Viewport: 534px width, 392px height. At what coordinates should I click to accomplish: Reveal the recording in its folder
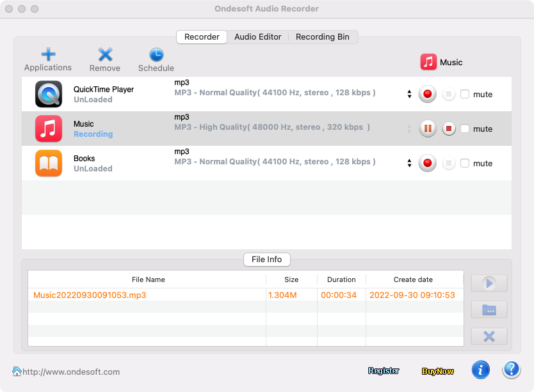point(489,310)
